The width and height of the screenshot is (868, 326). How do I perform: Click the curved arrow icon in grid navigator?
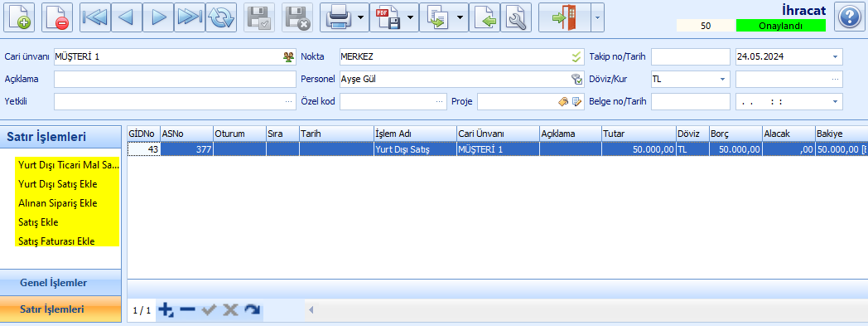tap(253, 310)
